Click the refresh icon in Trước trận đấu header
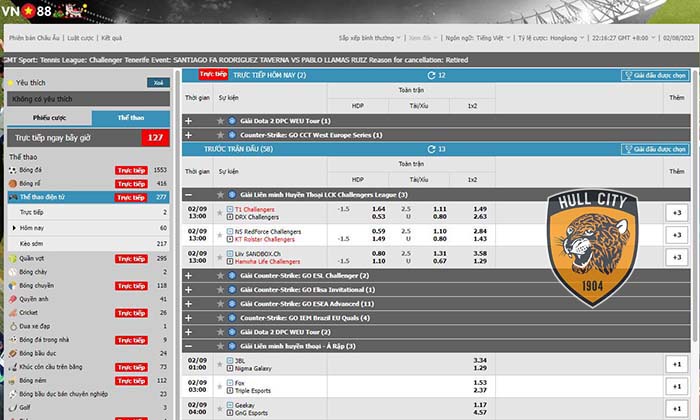The height and width of the screenshot is (420, 700). [x=431, y=149]
